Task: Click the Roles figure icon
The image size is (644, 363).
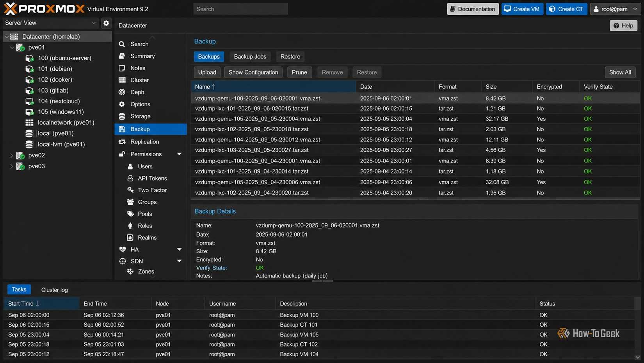Action: click(x=130, y=226)
